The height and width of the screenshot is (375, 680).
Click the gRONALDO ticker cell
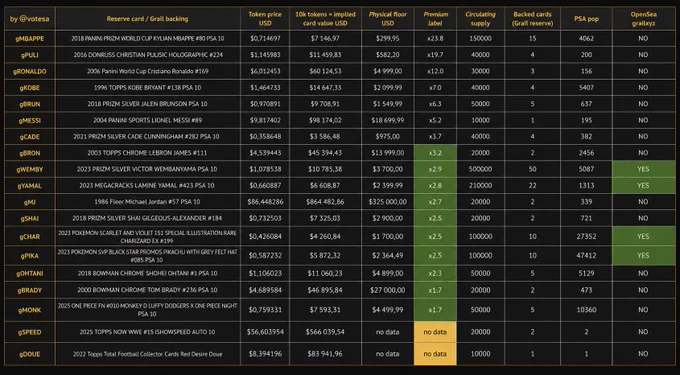pos(29,71)
